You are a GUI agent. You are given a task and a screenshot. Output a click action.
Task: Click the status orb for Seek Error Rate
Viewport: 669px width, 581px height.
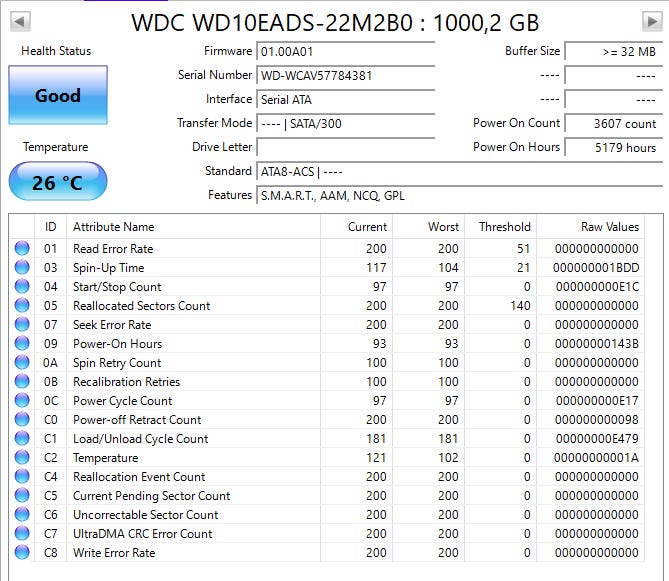(x=22, y=324)
